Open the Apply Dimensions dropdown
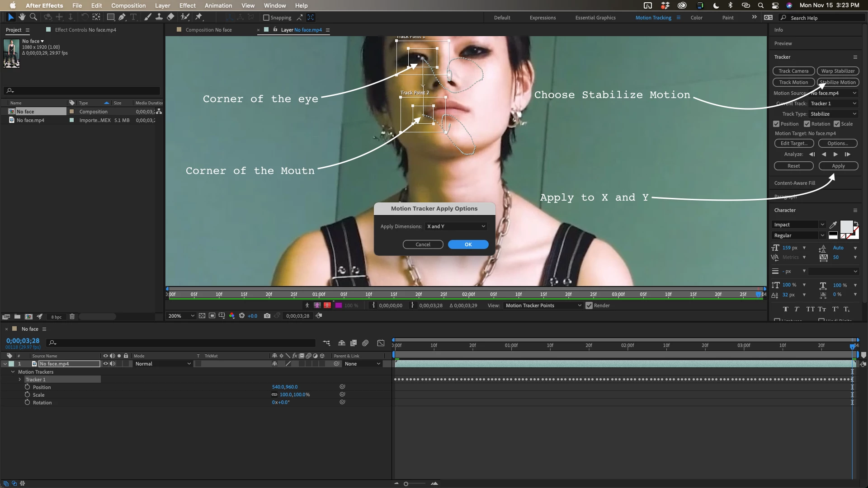The width and height of the screenshot is (868, 488). [456, 226]
